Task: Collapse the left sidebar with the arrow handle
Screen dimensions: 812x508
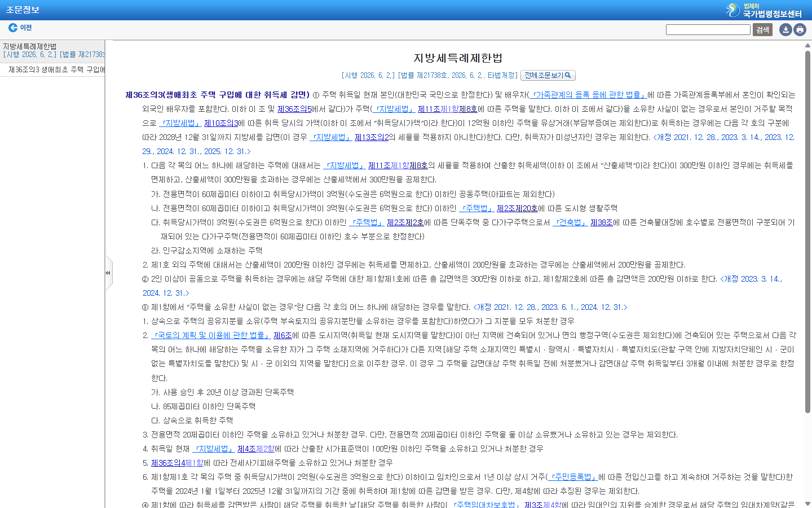Action: 108,273
